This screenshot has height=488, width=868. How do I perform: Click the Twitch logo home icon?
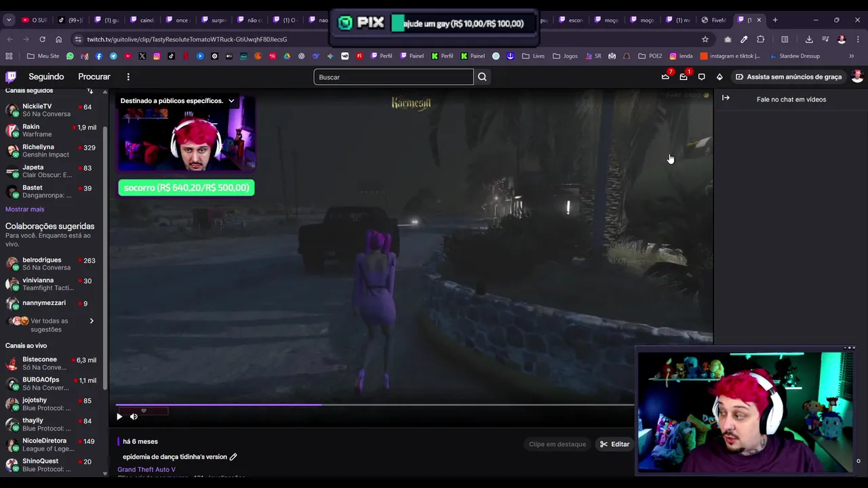(11, 77)
